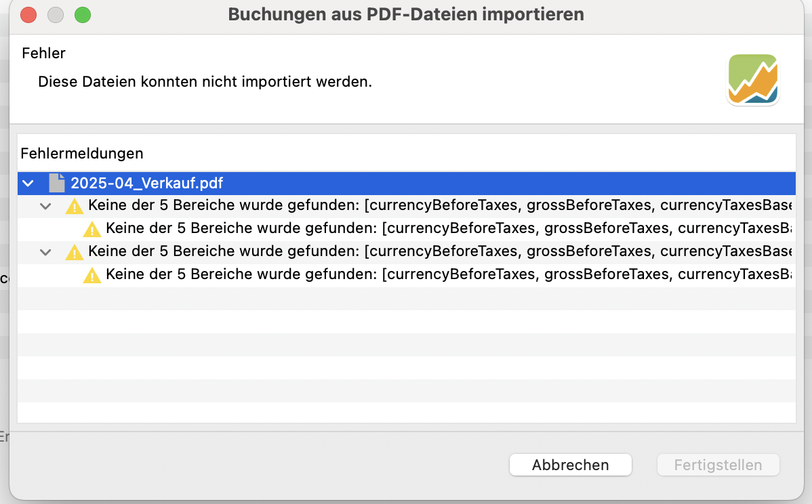Close the import dialog with red button
Screen dimensions: 812x504
pyautogui.click(x=28, y=15)
